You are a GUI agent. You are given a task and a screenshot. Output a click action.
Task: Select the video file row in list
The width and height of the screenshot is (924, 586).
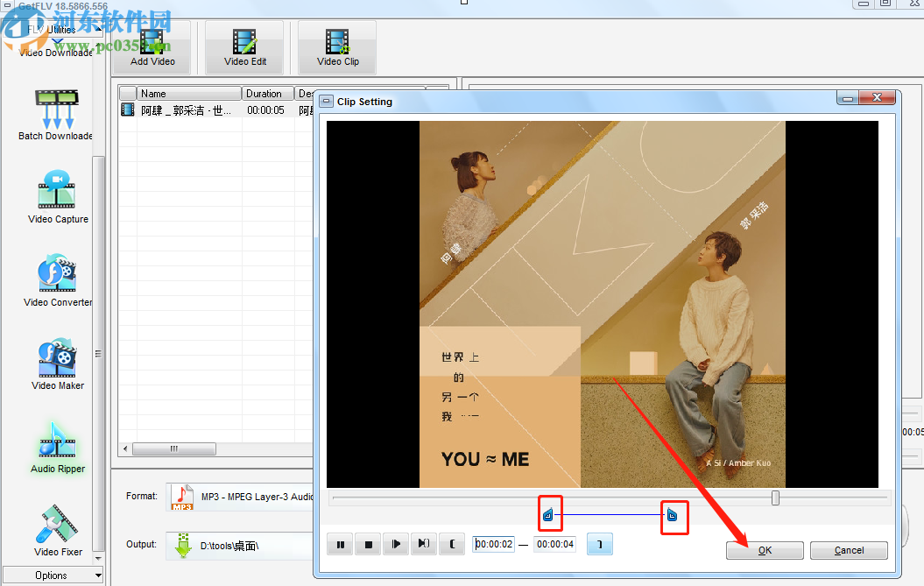click(x=215, y=110)
